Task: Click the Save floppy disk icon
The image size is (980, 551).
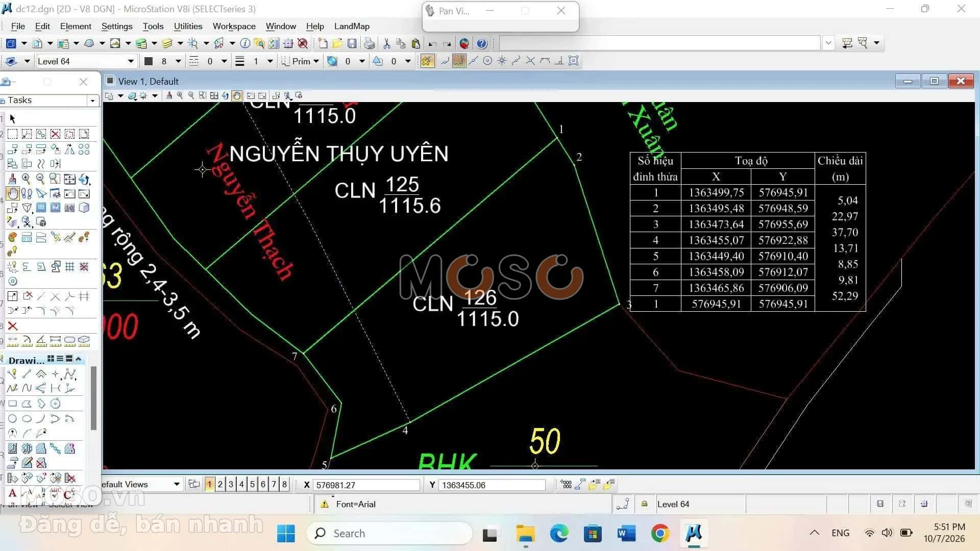Action: click(x=352, y=43)
